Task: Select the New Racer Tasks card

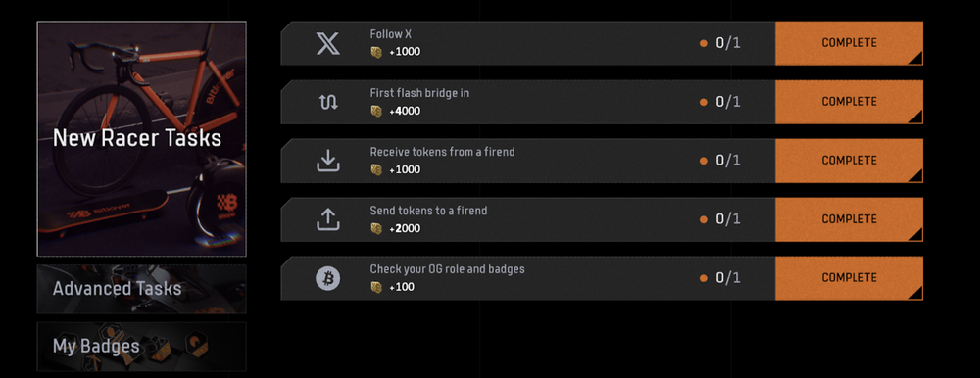Action: coord(141,139)
